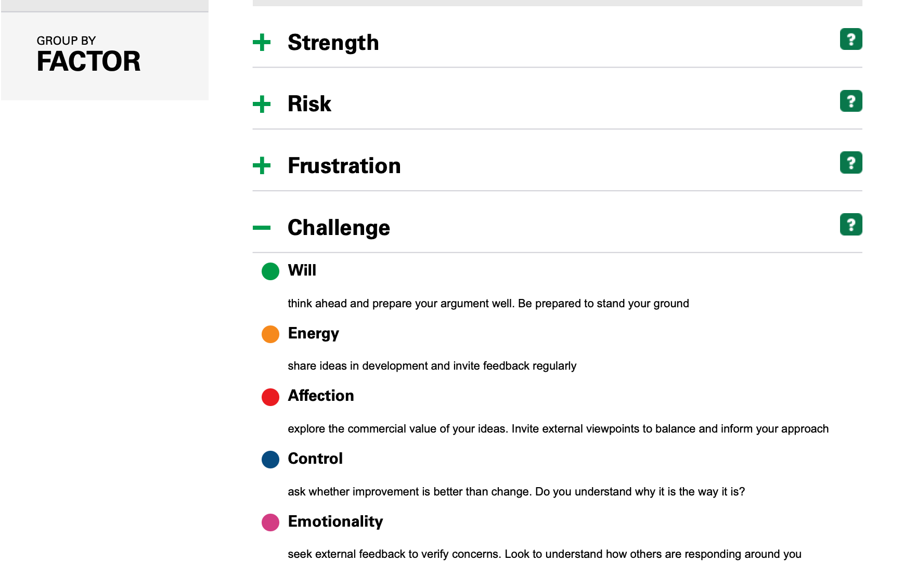
Task: Click the blue Control circle
Action: click(x=270, y=460)
